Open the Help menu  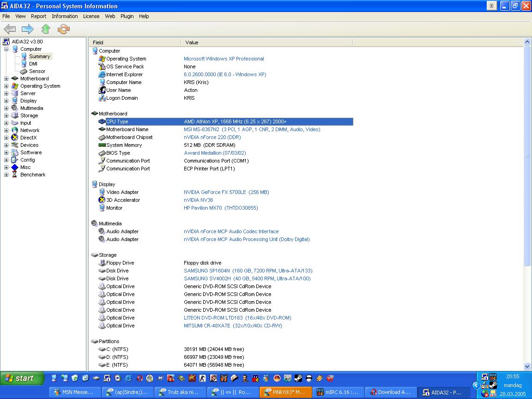[144, 16]
